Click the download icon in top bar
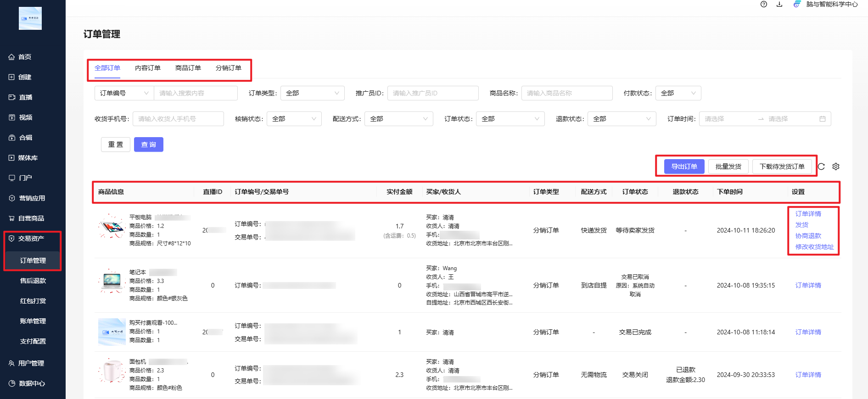 coord(779,4)
